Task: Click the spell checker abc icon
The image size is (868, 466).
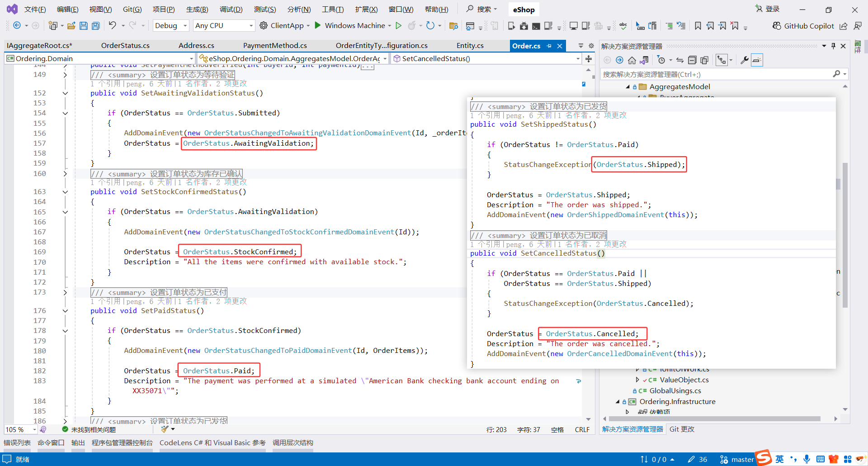Action: click(623, 26)
